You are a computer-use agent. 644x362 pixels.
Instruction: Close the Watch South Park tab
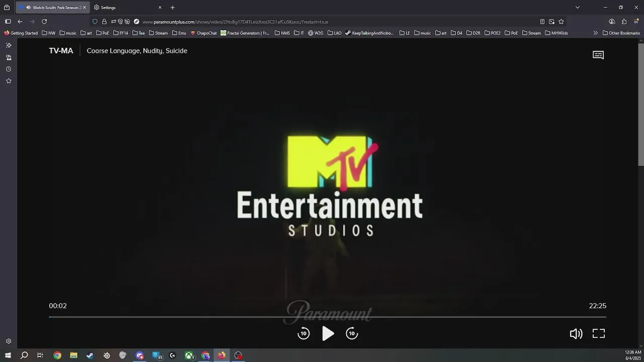85,8
